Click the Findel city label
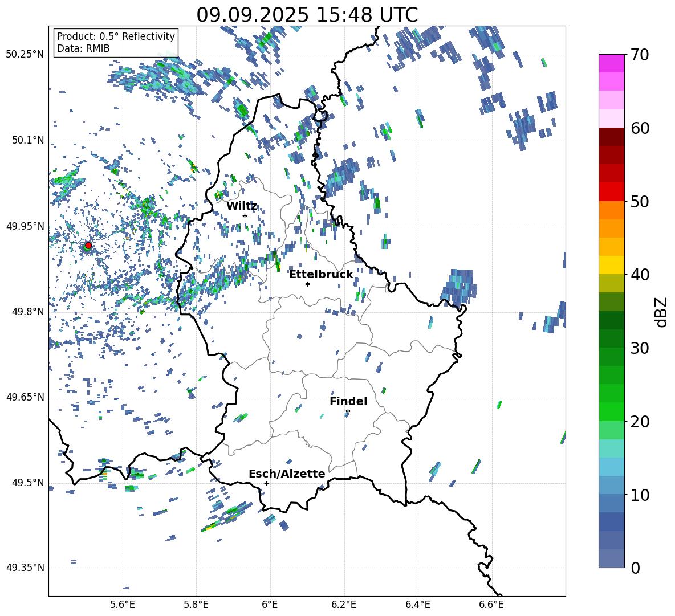675x616 pixels. 348,401
